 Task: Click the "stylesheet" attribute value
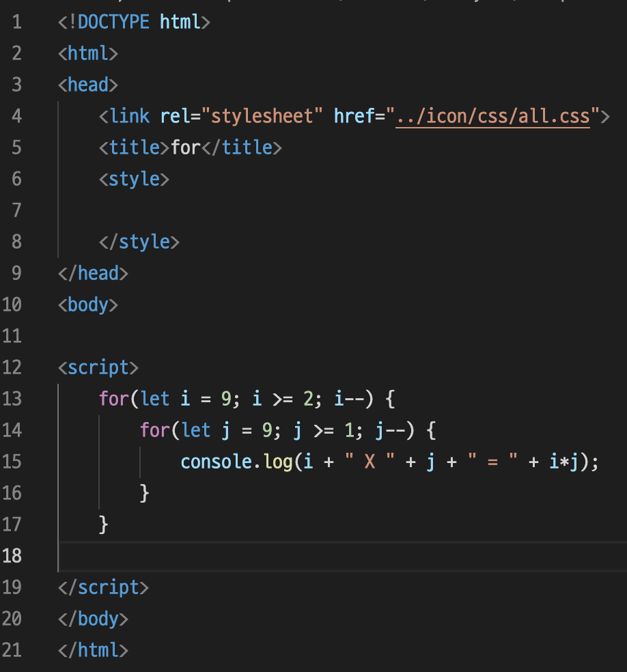[x=262, y=116]
